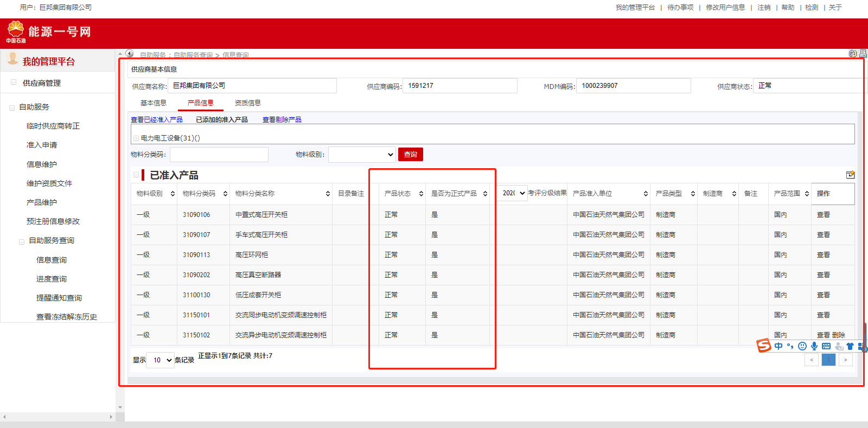868x428 pixels.
Task: Click the 物料分类码 input field
Action: tap(219, 155)
